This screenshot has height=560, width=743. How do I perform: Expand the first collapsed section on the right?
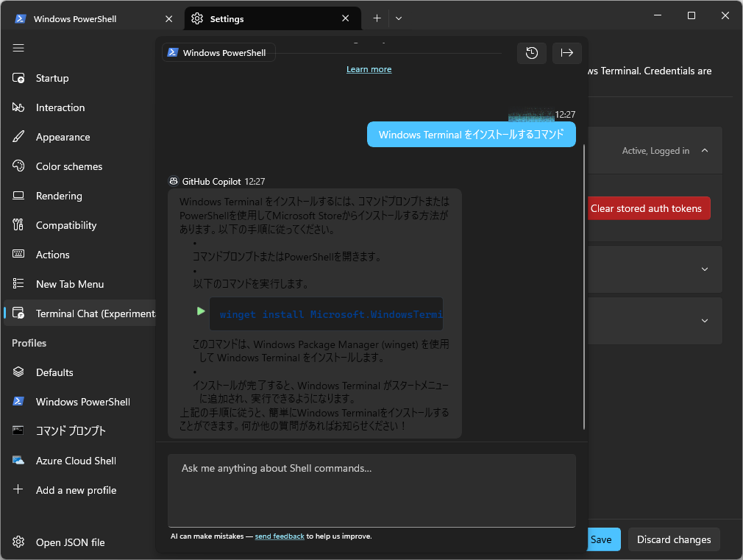click(704, 269)
